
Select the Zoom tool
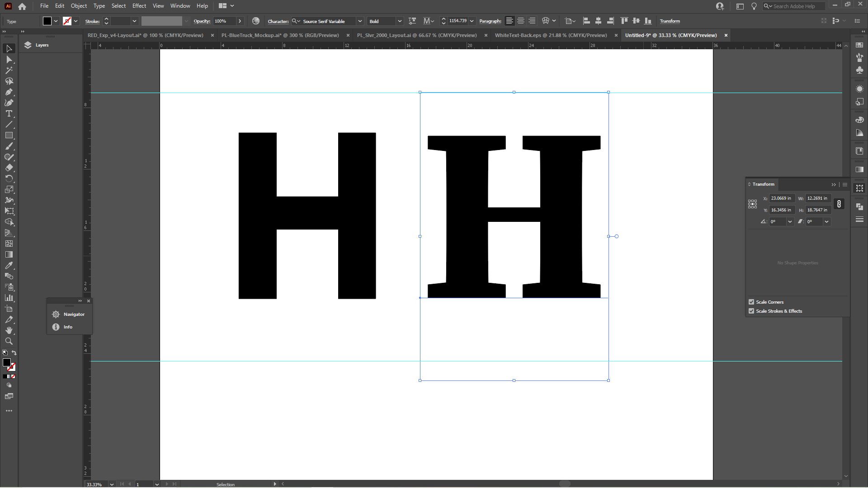click(x=9, y=341)
